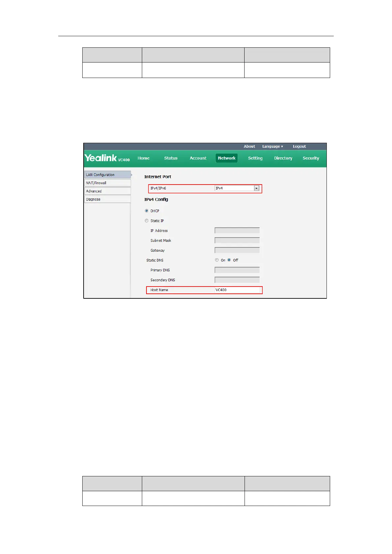Click the IPv4/IPv6 label
392x554 pixels.
tap(158, 189)
